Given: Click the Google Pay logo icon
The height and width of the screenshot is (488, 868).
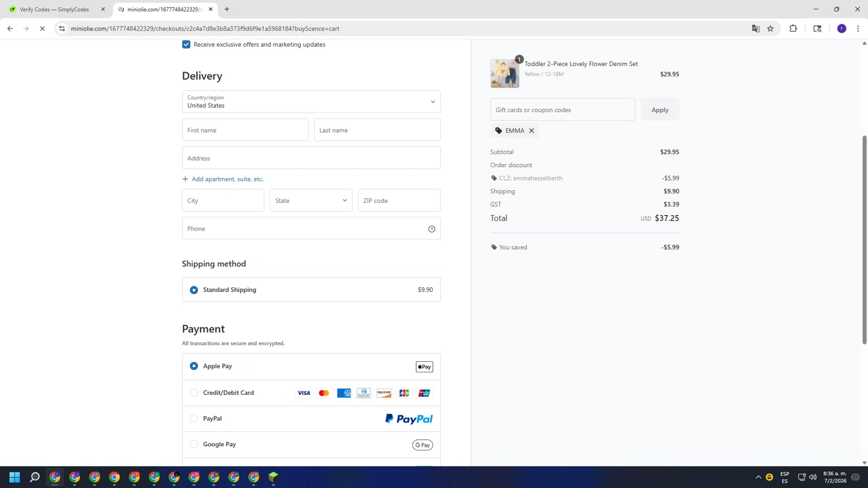Looking at the screenshot, I should (422, 445).
